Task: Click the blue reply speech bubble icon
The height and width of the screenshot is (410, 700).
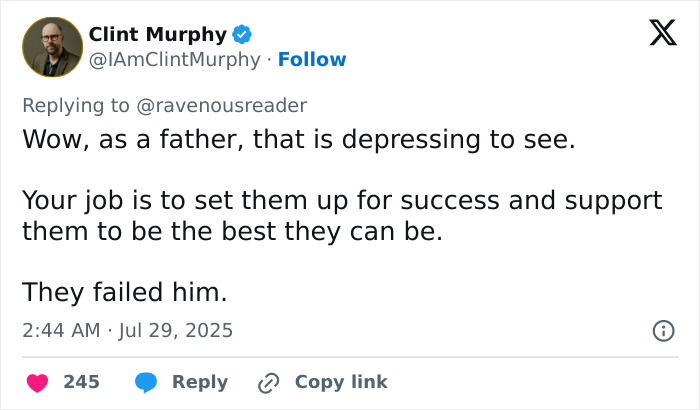Action: [x=146, y=383]
